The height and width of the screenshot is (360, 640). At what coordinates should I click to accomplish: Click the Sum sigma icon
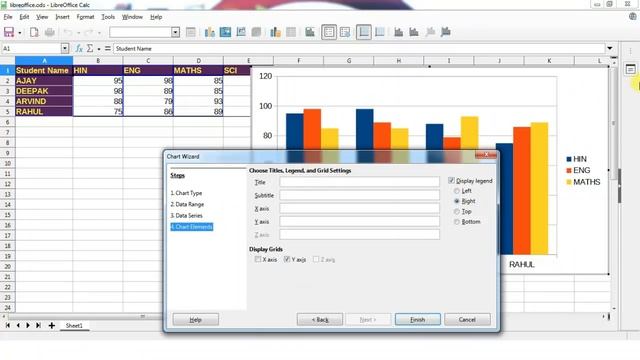click(90, 49)
